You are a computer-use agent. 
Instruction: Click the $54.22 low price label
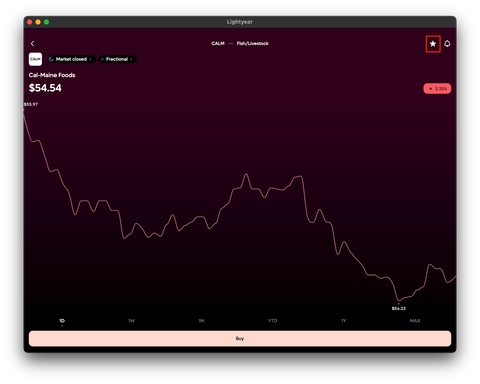click(399, 309)
